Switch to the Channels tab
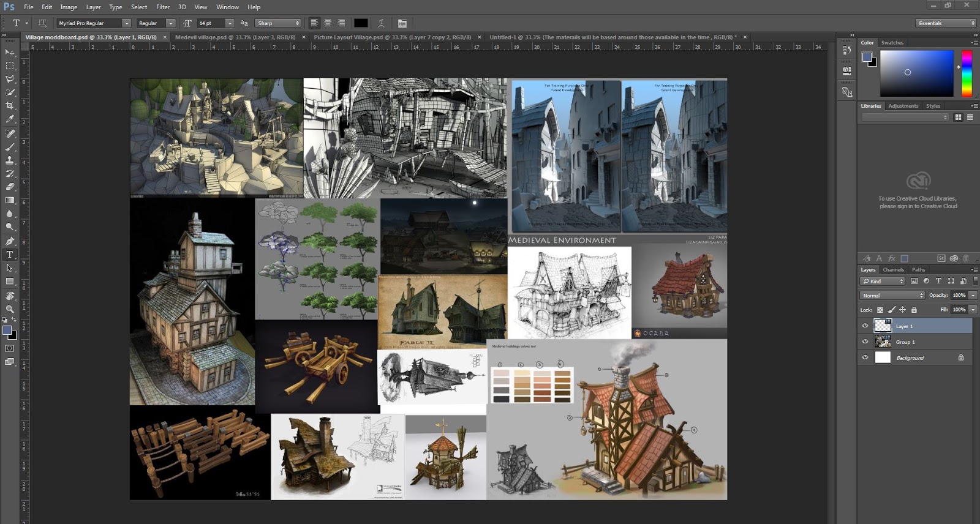The width and height of the screenshot is (980, 524). tap(893, 269)
